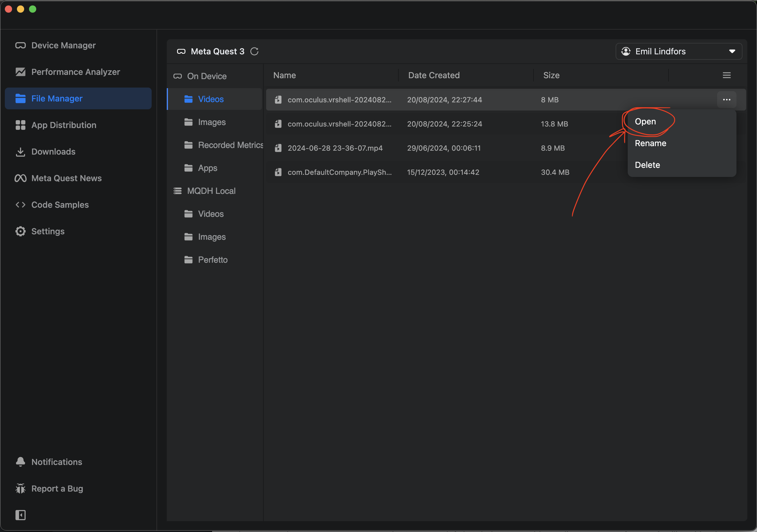The image size is (757, 532).
Task: Click the refresh icon beside Meta Quest 3
Action: coord(254,51)
